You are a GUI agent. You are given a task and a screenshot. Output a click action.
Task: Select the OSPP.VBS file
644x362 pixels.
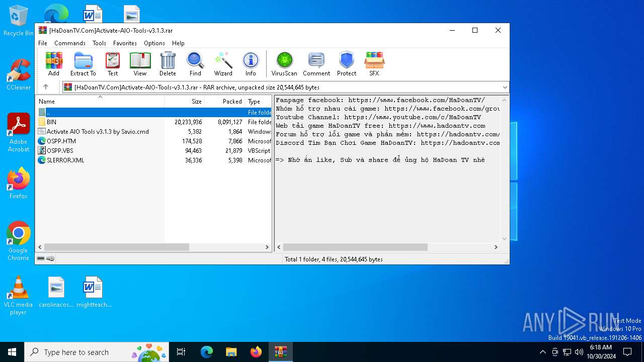(x=154, y=151)
